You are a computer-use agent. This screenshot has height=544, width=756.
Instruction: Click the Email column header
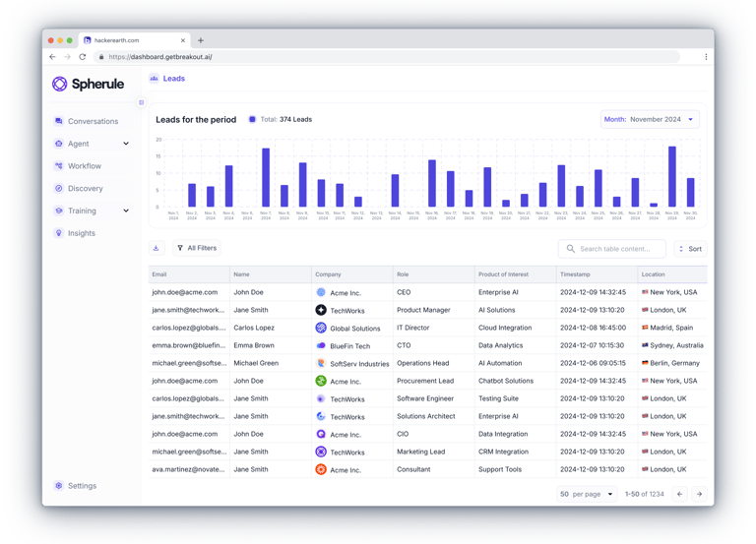coord(189,274)
